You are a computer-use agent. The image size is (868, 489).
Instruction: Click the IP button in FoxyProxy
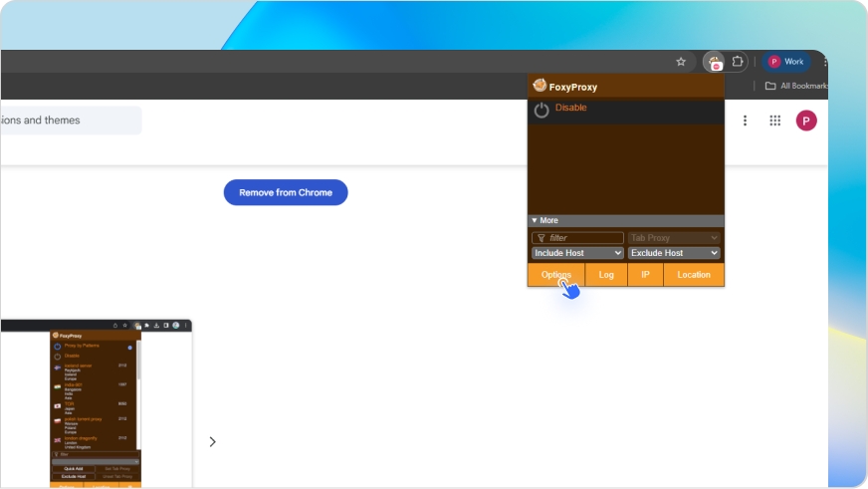[x=645, y=275]
